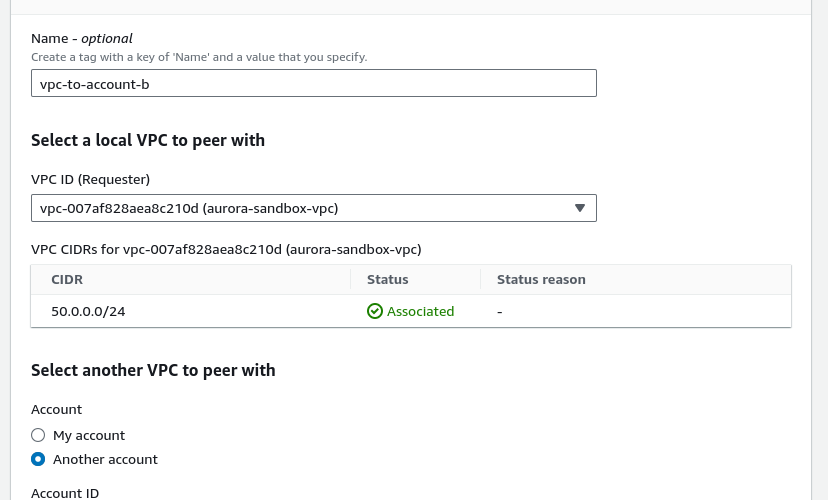828x500 pixels.
Task: Click the 'Another account' label text
Action: (x=105, y=459)
